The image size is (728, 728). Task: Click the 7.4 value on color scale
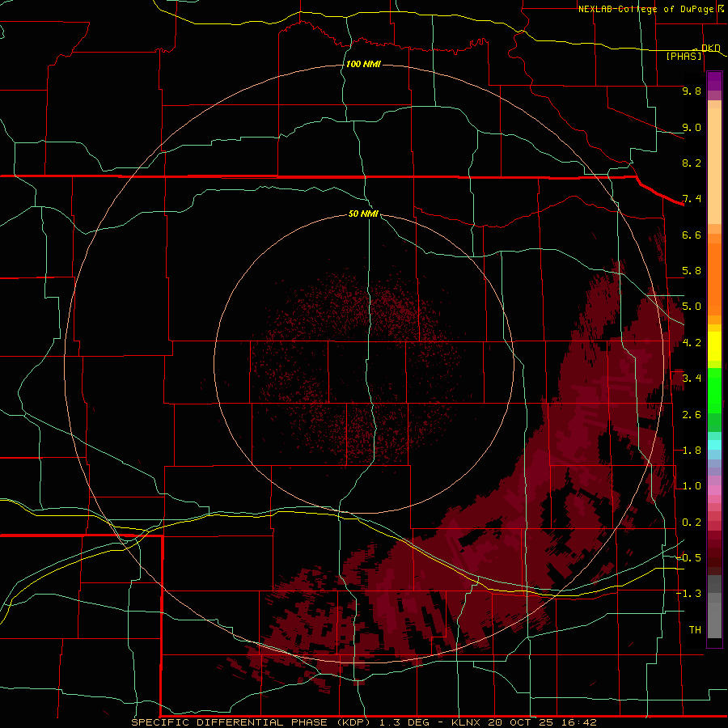point(692,199)
